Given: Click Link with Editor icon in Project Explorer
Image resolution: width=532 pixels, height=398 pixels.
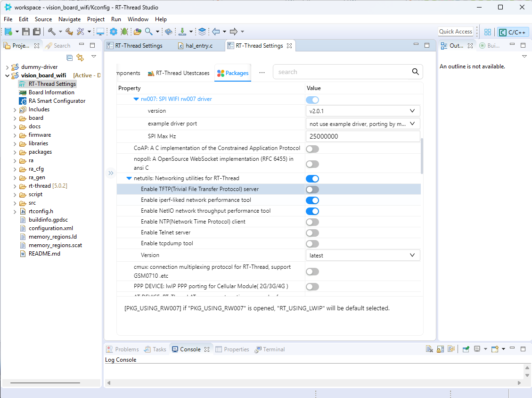Looking at the screenshot, I should tap(80, 58).
